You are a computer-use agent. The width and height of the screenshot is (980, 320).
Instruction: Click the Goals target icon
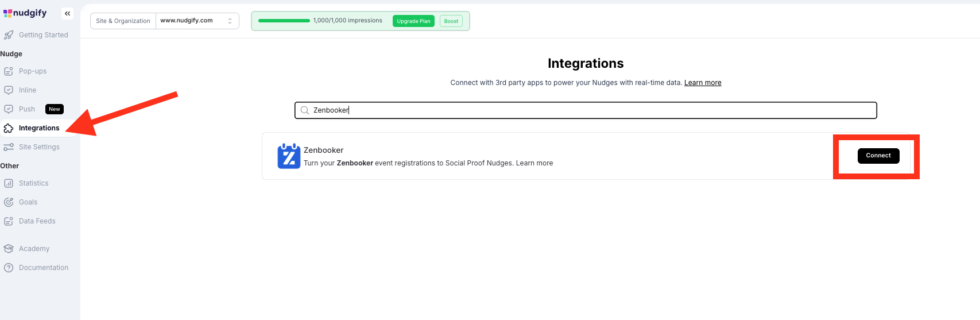(9, 202)
